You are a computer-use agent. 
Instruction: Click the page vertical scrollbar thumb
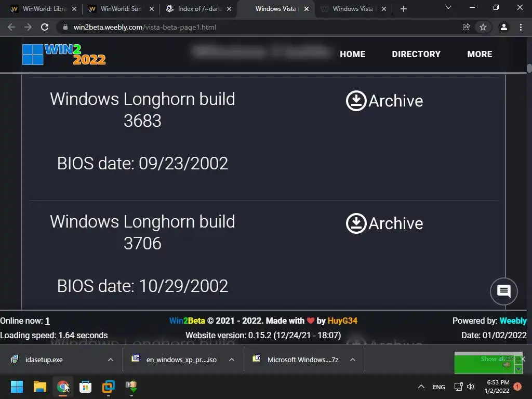(x=529, y=68)
